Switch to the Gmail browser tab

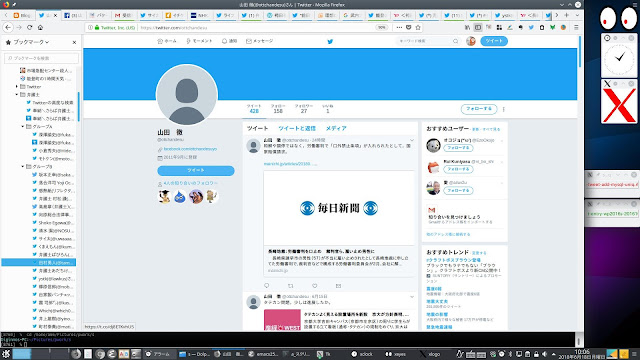click(x=123, y=15)
